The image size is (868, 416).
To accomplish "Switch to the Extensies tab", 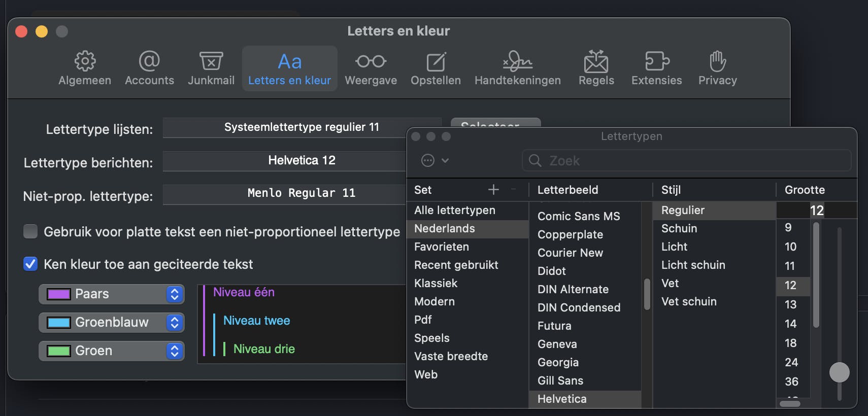I will coord(656,68).
